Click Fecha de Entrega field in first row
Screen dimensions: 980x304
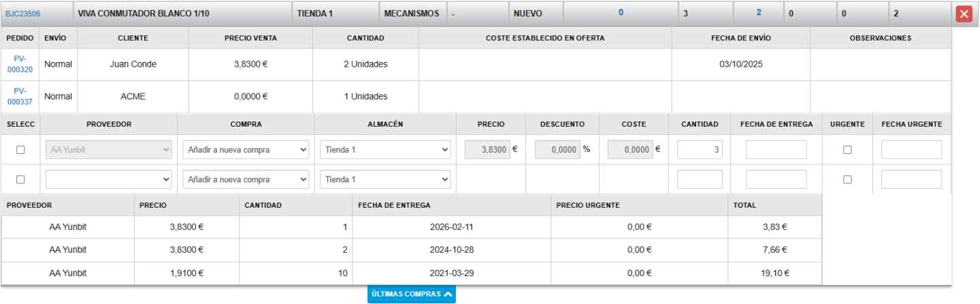point(776,150)
